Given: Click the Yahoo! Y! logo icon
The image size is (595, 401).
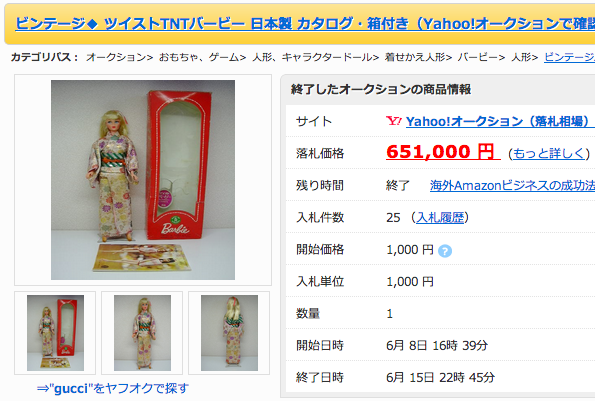Looking at the screenshot, I should click(394, 121).
